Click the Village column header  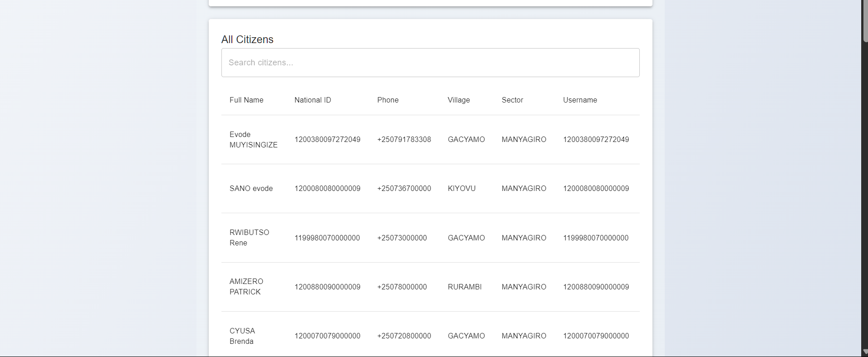pyautogui.click(x=459, y=100)
